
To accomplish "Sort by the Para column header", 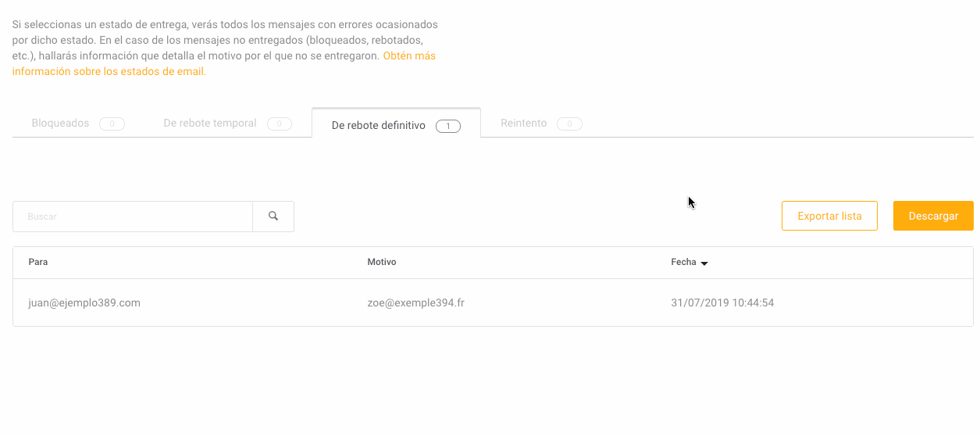I will 38,262.
